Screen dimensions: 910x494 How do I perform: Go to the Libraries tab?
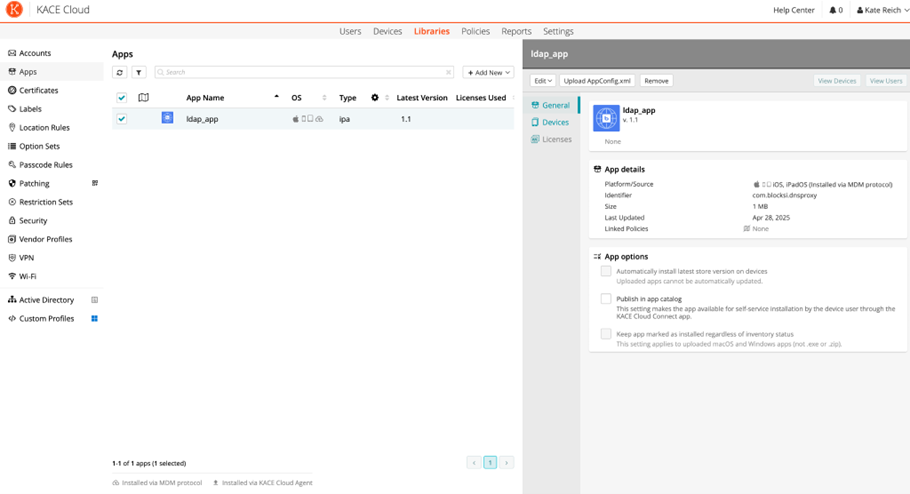431,31
